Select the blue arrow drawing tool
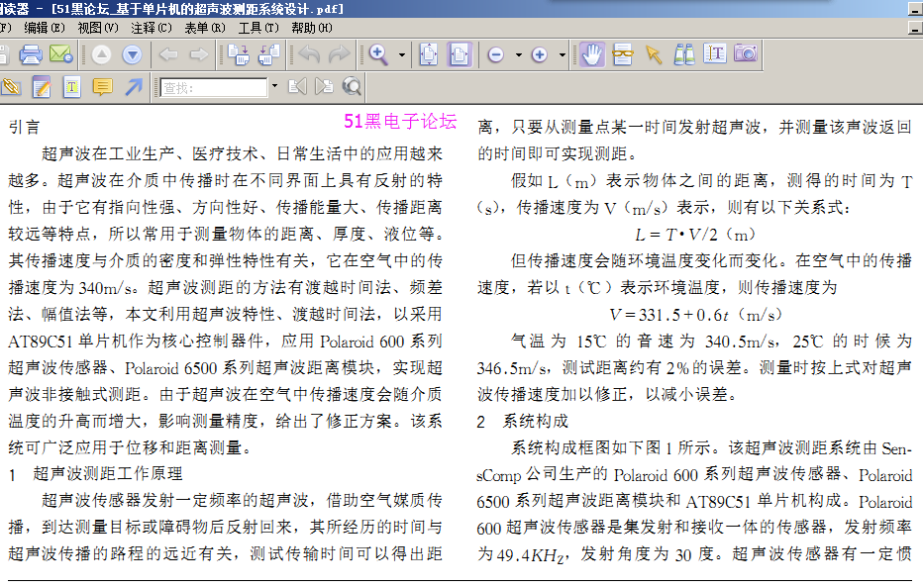 pyautogui.click(x=133, y=87)
